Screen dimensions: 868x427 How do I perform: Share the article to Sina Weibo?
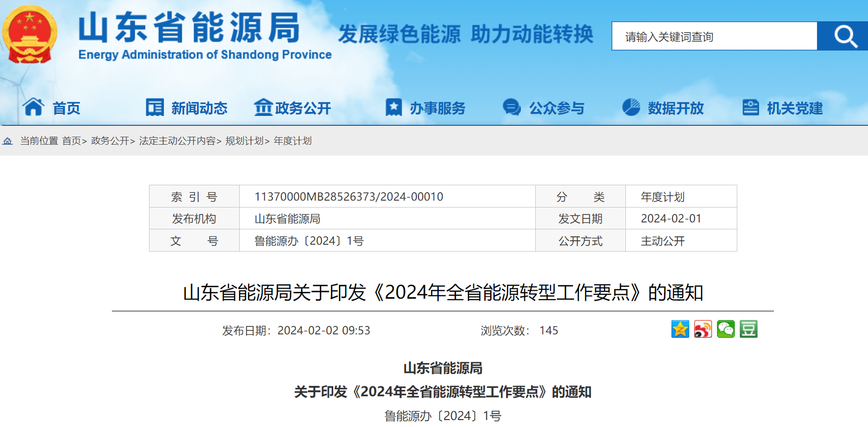coord(703,329)
